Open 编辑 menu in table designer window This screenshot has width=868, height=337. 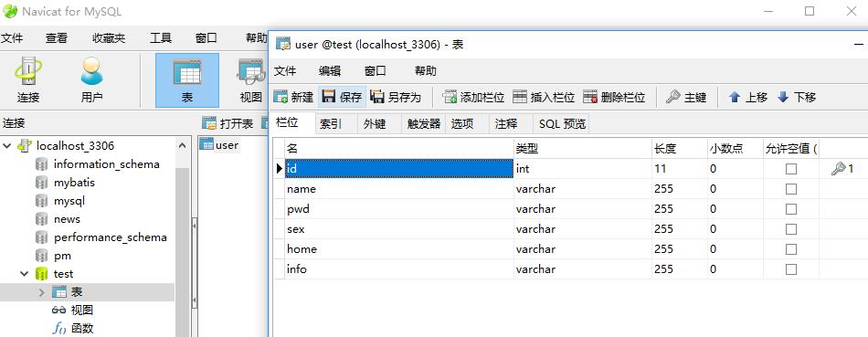pyautogui.click(x=330, y=71)
